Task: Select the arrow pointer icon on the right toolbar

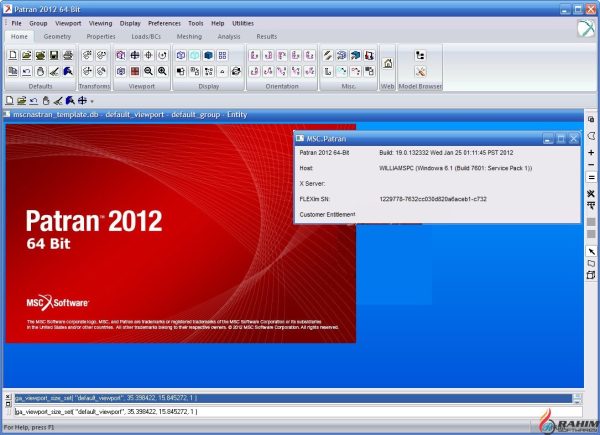Action: [591, 251]
